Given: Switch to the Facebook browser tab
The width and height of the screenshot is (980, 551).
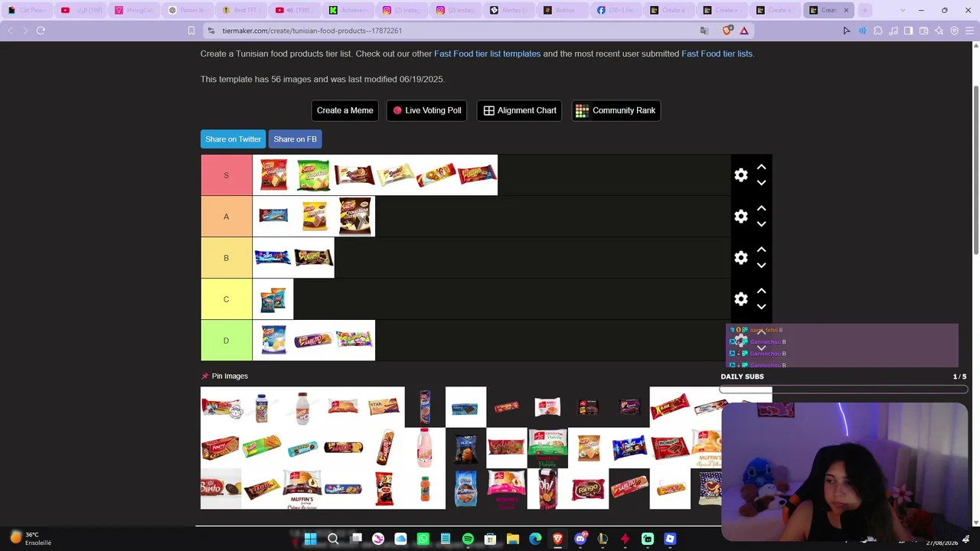Looking at the screenshot, I should tap(616, 10).
